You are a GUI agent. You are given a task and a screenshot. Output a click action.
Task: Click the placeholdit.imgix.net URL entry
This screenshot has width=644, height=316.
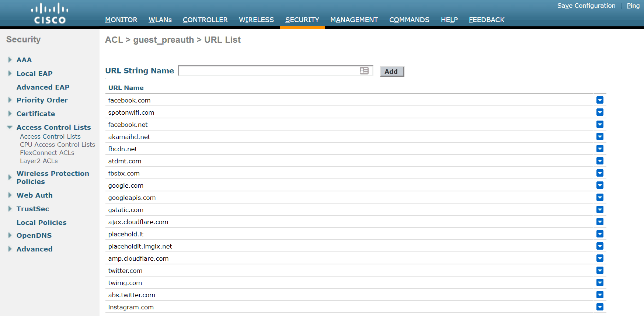(x=140, y=246)
